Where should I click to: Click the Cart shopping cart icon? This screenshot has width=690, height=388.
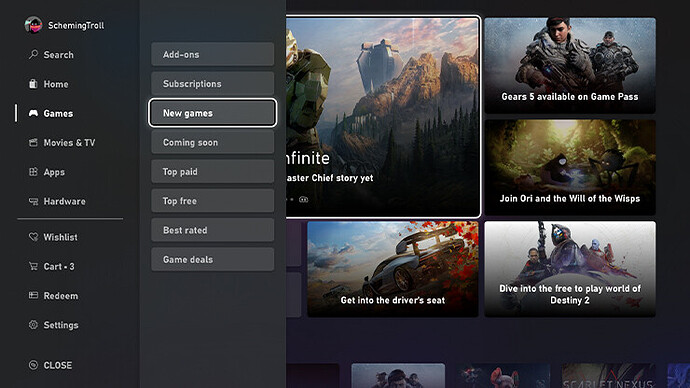coord(33,266)
